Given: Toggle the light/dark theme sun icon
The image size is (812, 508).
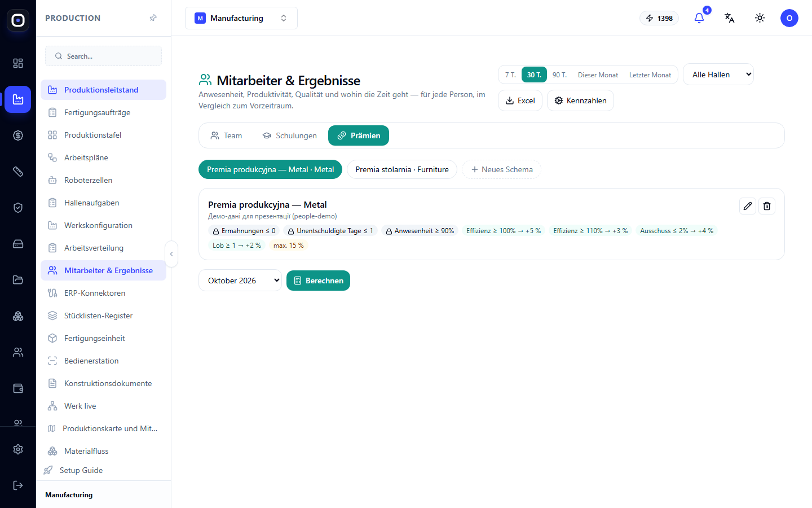Looking at the screenshot, I should (760, 18).
